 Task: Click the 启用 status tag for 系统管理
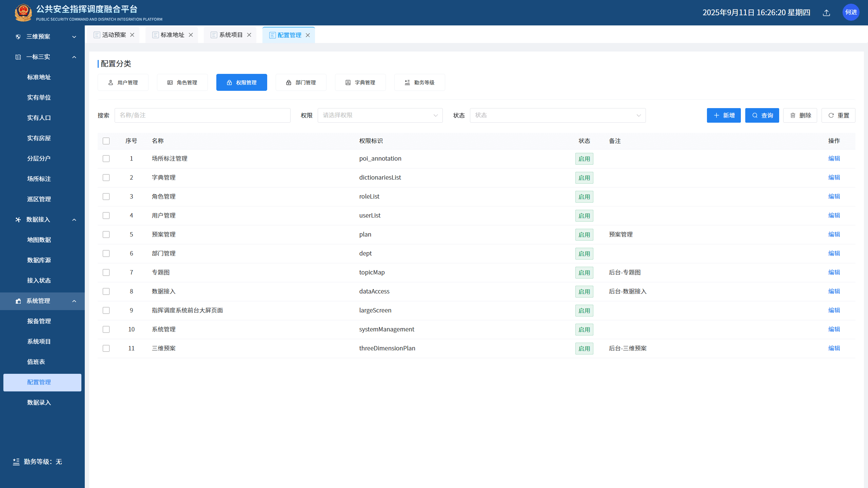click(x=584, y=329)
